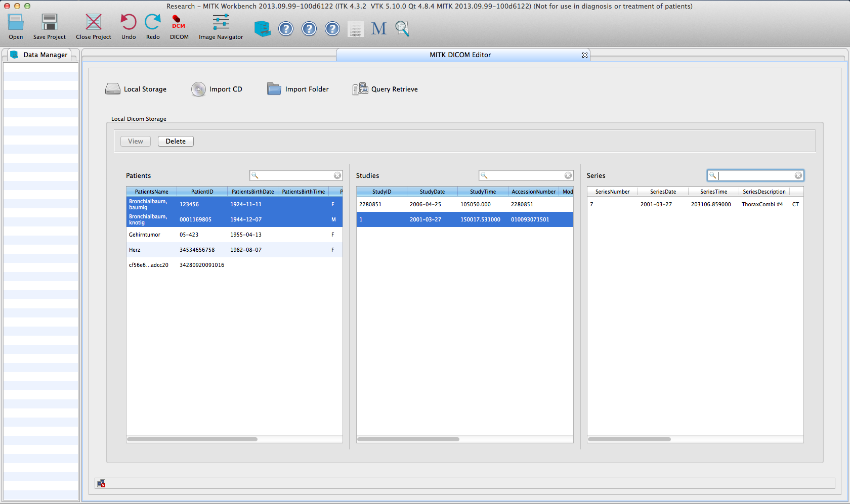The width and height of the screenshot is (850, 504).
Task: Select study with StudyID 2280851
Action: (x=465, y=204)
